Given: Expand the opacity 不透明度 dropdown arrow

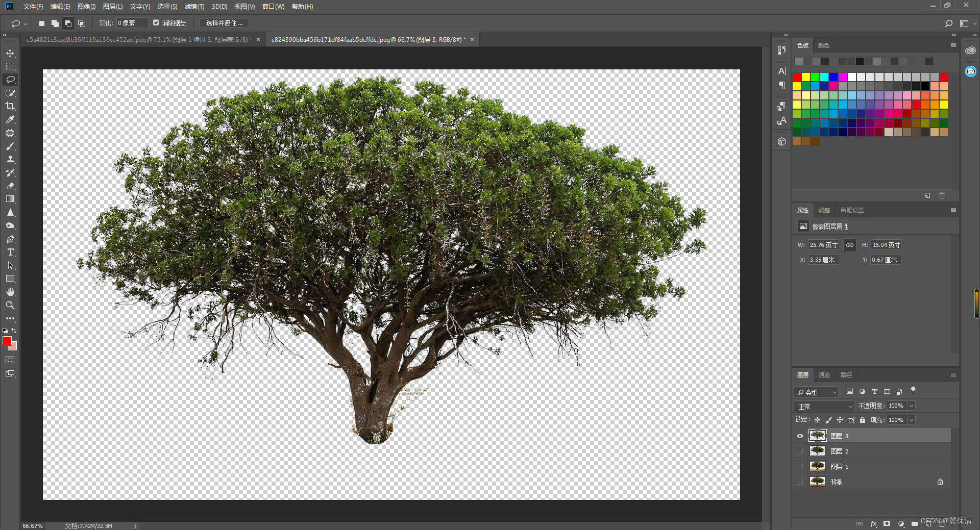Looking at the screenshot, I should (x=912, y=406).
